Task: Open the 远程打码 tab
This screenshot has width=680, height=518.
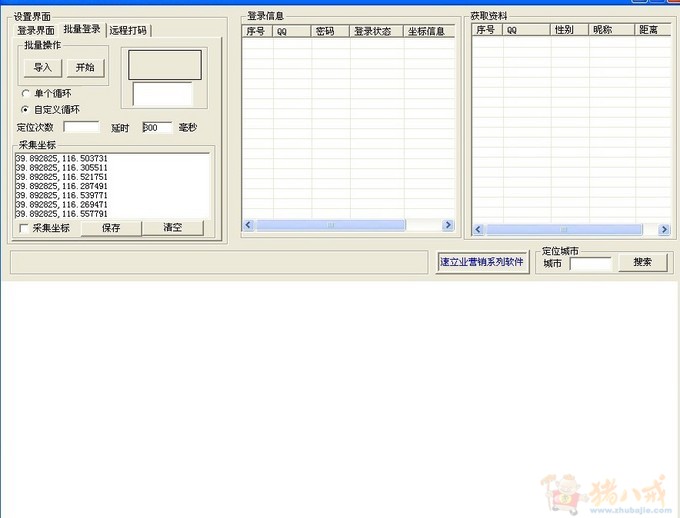Action: (128, 31)
